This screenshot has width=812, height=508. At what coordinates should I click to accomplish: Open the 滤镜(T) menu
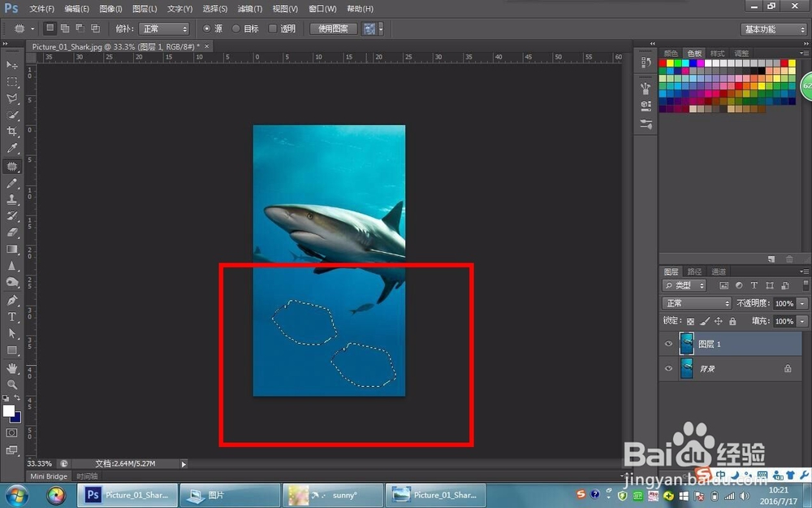pyautogui.click(x=250, y=9)
